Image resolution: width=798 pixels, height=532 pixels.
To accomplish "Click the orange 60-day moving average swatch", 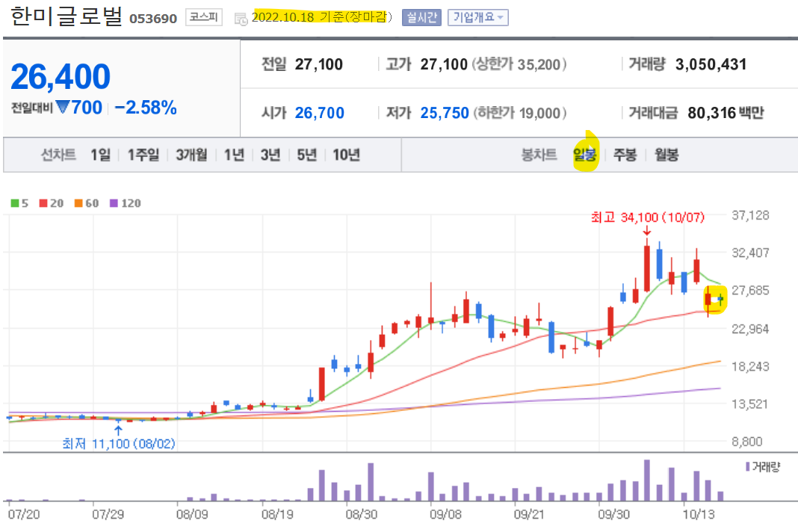I will click(78, 203).
